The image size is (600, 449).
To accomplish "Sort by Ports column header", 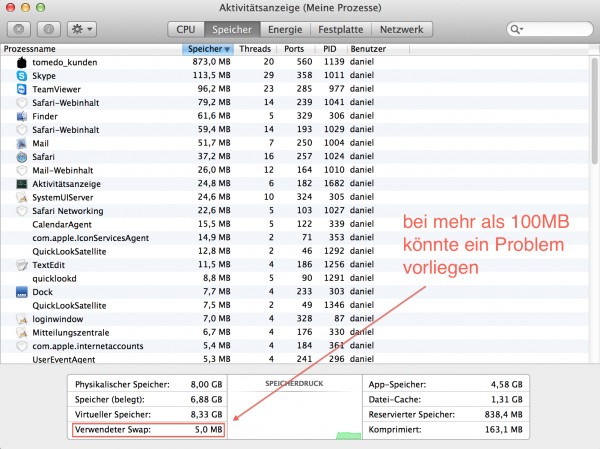I will 294,49.
